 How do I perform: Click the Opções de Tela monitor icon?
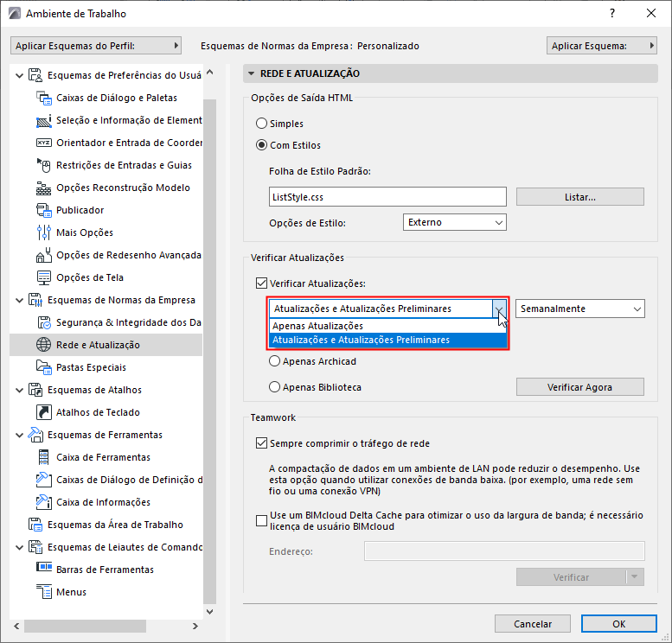(x=44, y=277)
